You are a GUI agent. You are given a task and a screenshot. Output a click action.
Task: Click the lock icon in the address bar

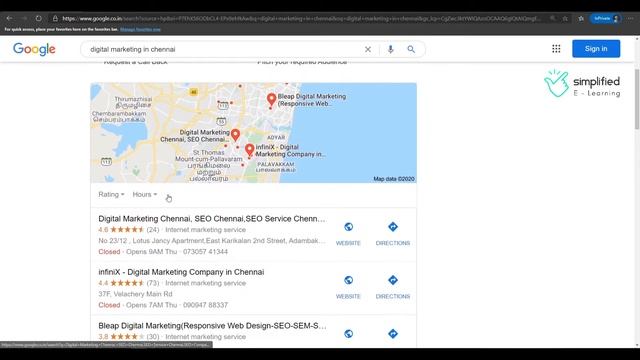(55, 18)
